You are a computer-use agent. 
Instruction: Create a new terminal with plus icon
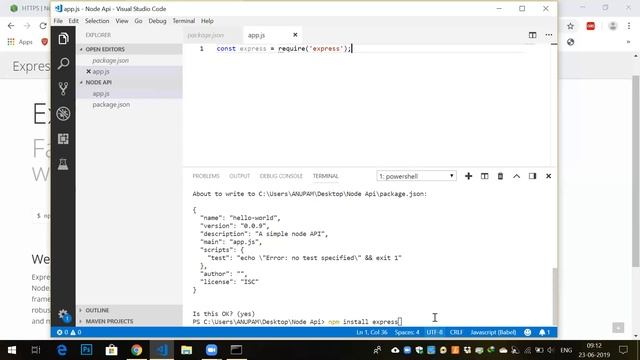pyautogui.click(x=469, y=176)
